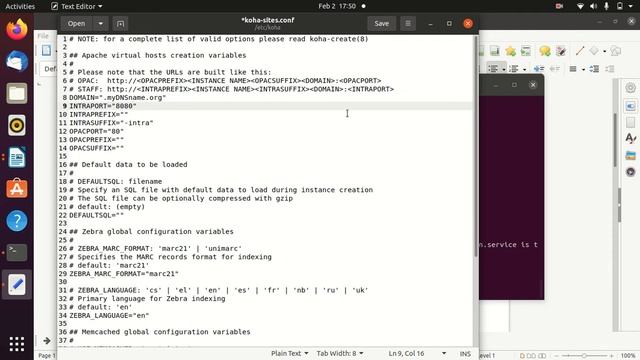
Task: Open Help from the dock
Action: coord(17,221)
